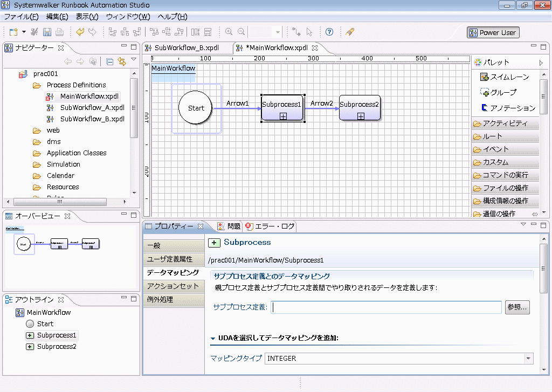Close the MainWorkflow.xpdl editor tab
This screenshot has height=392, width=552.
pyautogui.click(x=315, y=48)
